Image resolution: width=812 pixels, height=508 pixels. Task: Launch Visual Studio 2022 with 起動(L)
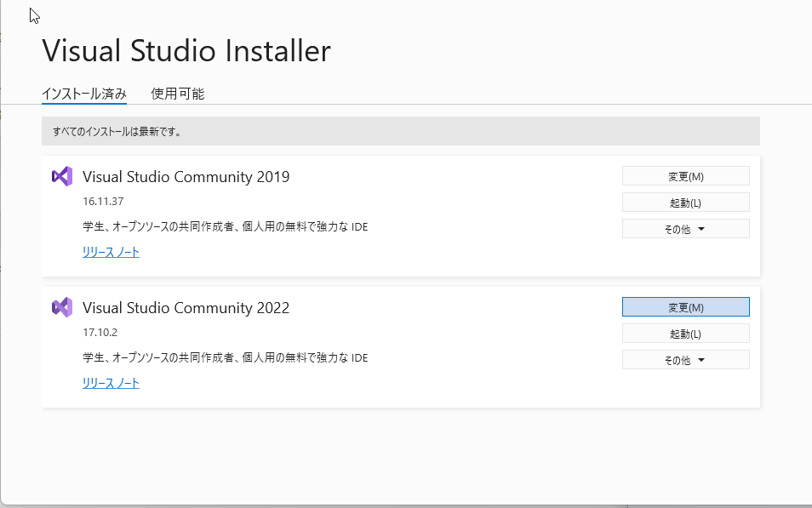coord(686,334)
